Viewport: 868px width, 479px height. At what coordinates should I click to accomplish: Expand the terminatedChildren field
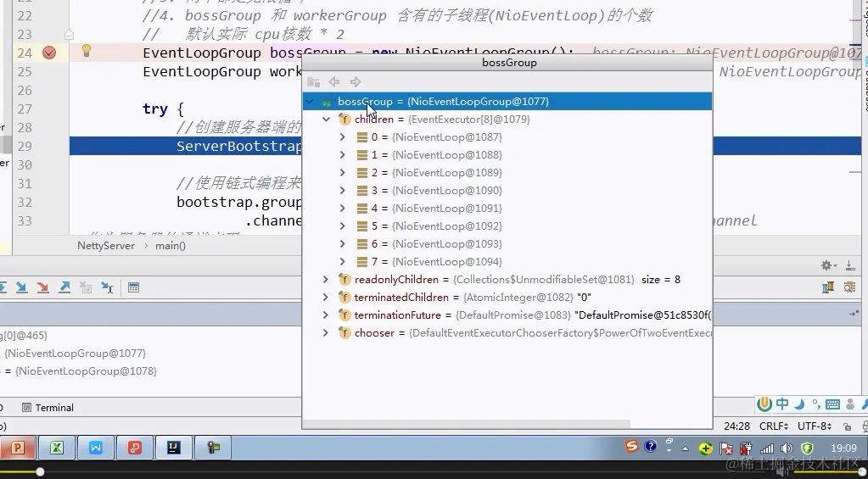(326, 297)
